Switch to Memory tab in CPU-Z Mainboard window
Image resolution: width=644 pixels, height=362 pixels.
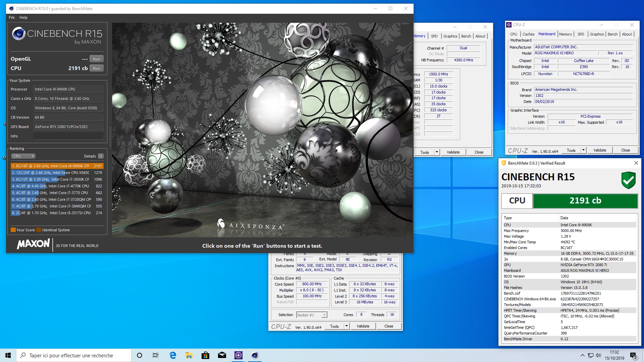pos(566,34)
